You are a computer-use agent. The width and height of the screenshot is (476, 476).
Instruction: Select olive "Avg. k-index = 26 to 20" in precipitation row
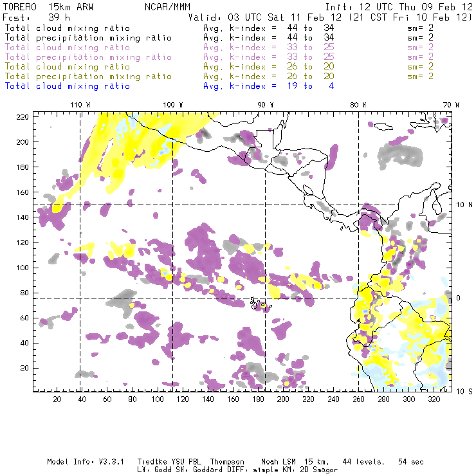tap(269, 77)
